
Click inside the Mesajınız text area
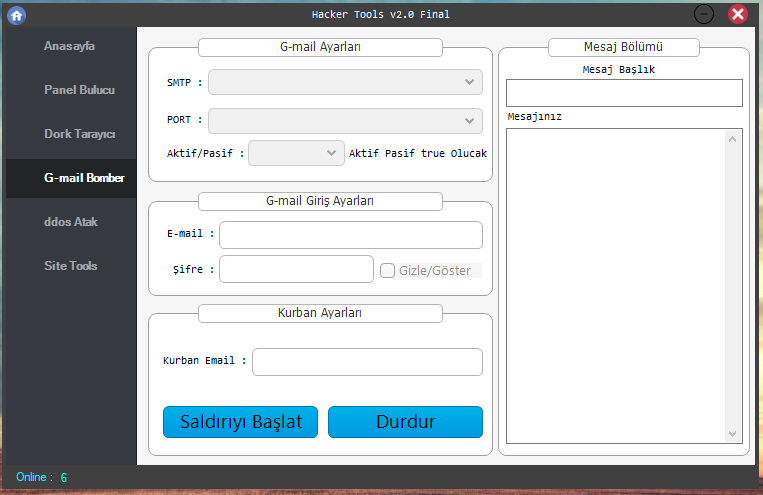click(616, 286)
